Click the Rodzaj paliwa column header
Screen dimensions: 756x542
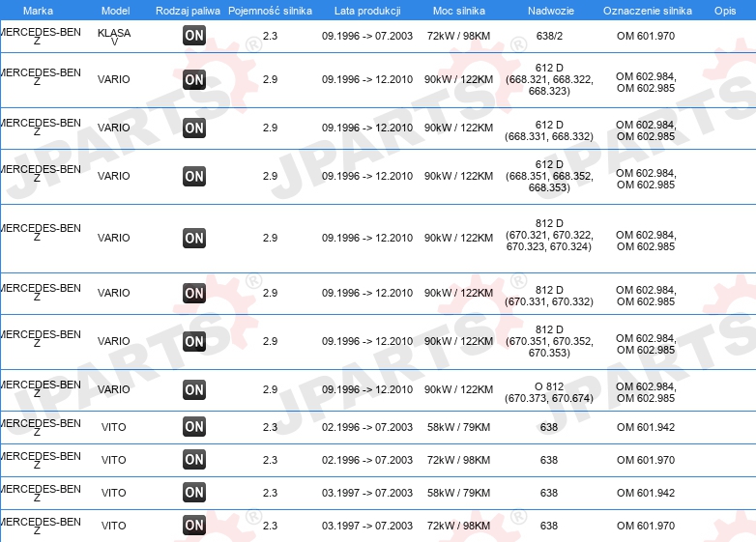(x=188, y=11)
